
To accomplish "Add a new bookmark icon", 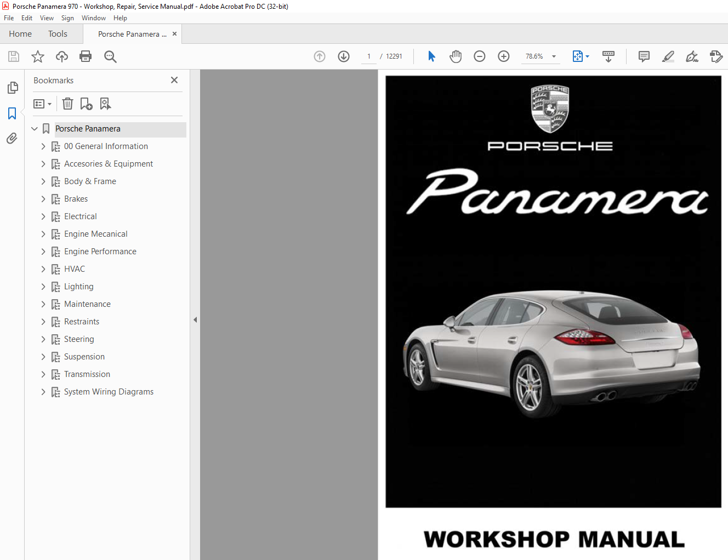I will 86,104.
